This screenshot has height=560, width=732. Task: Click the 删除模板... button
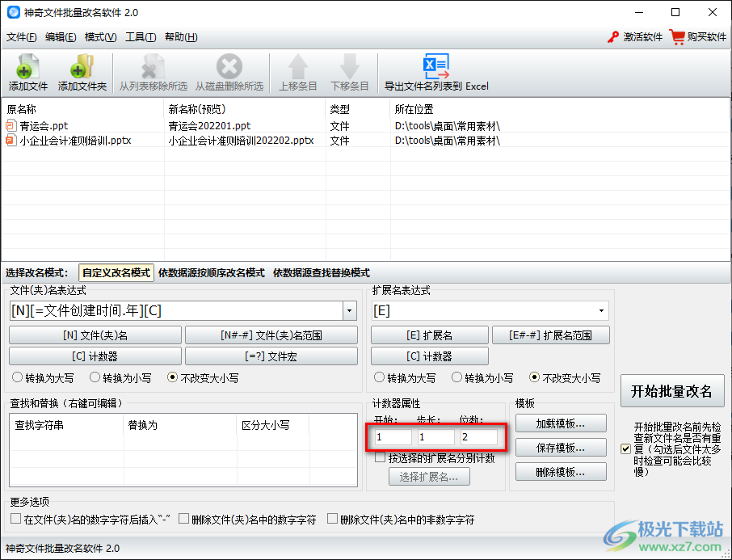point(561,472)
